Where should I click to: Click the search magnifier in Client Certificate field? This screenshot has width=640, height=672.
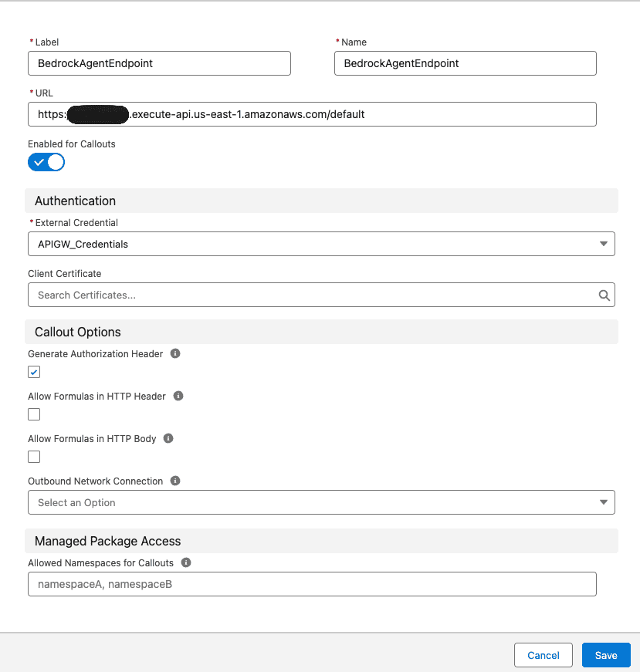point(604,295)
